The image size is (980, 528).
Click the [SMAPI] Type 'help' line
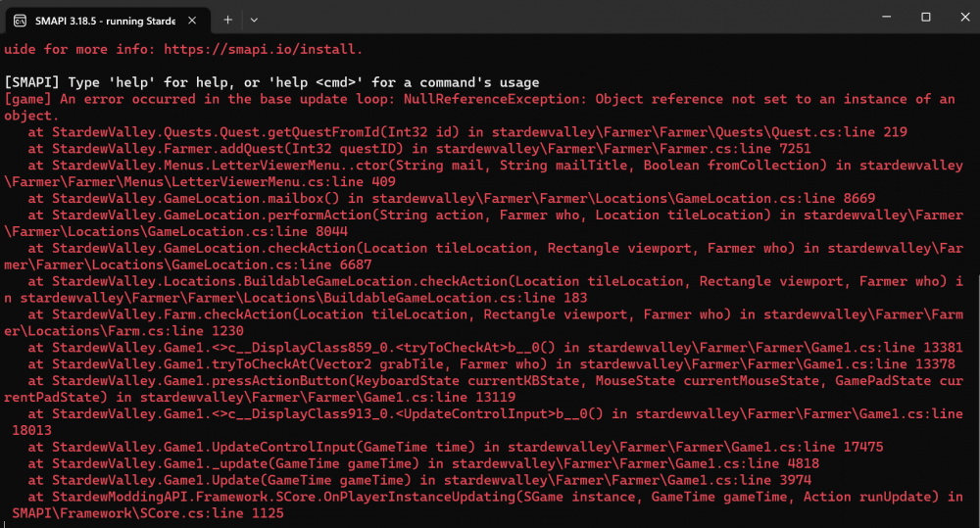point(271,82)
